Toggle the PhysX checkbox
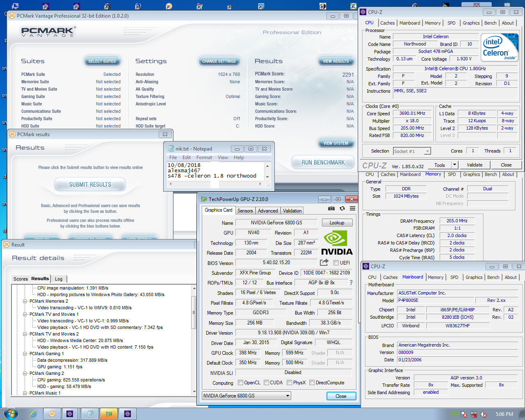The width and height of the screenshot is (525, 420). click(290, 383)
